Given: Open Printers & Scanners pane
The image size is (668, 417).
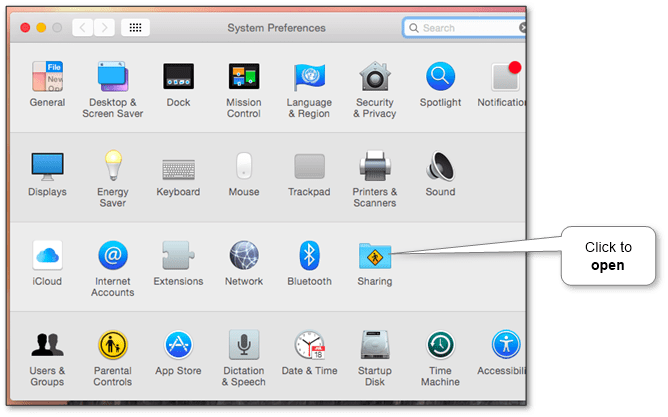Looking at the screenshot, I should click(x=375, y=166).
